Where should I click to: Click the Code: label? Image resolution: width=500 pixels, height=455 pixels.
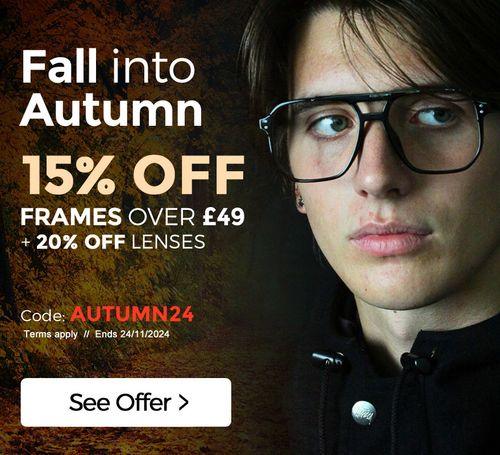pos(43,316)
